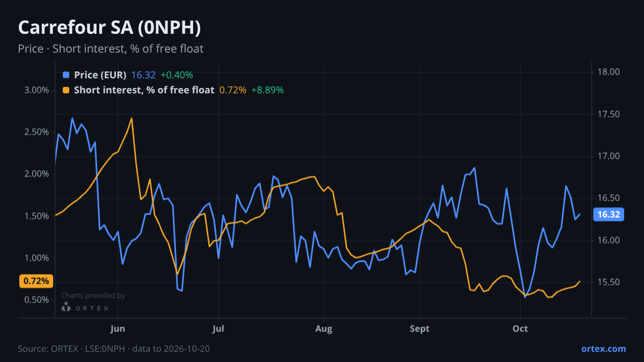Image resolution: width=644 pixels, height=362 pixels.
Task: Click the Oct x-axis label
Action: 521,329
